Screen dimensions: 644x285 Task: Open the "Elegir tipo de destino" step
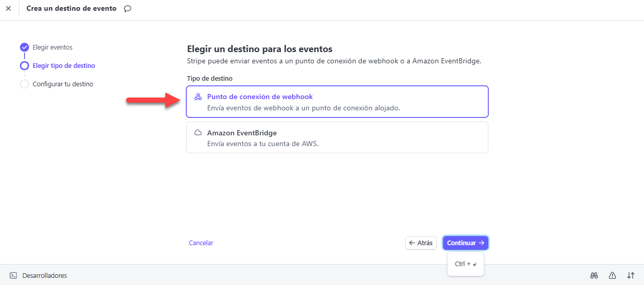click(x=64, y=66)
